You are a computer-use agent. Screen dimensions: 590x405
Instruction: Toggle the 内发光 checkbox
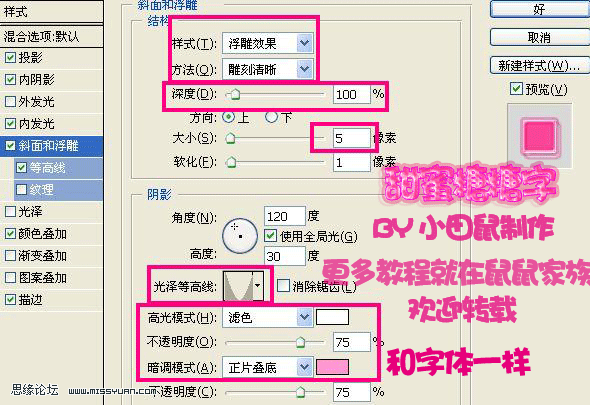[10, 123]
